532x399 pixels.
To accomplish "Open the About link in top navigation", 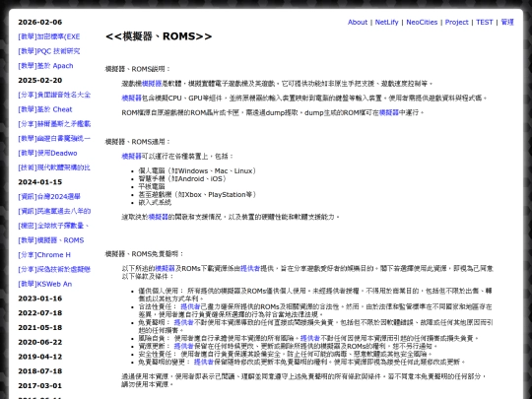I will (x=358, y=22).
